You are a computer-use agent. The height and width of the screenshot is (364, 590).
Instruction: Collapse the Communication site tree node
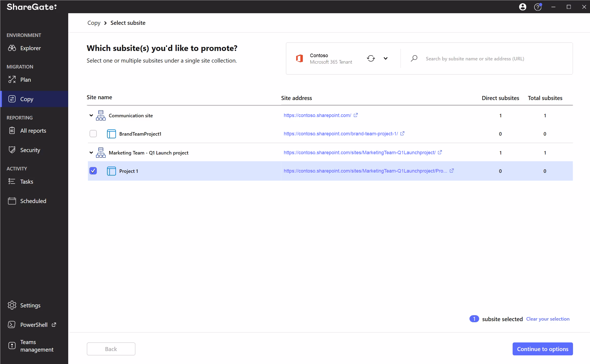point(91,115)
